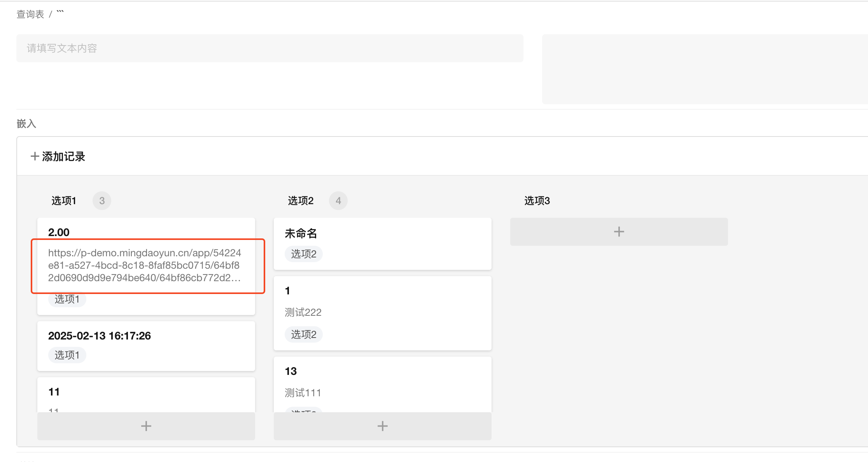Screen dimensions: 868x462
Task: Click the count badge 3 next to 选项1
Action: click(x=102, y=201)
